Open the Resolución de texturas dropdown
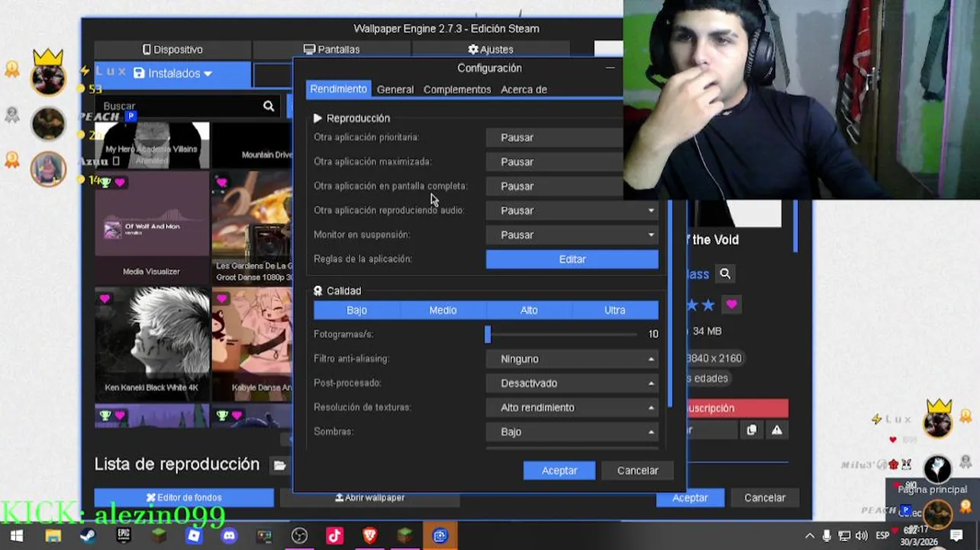The height and width of the screenshot is (550, 980). tap(572, 408)
